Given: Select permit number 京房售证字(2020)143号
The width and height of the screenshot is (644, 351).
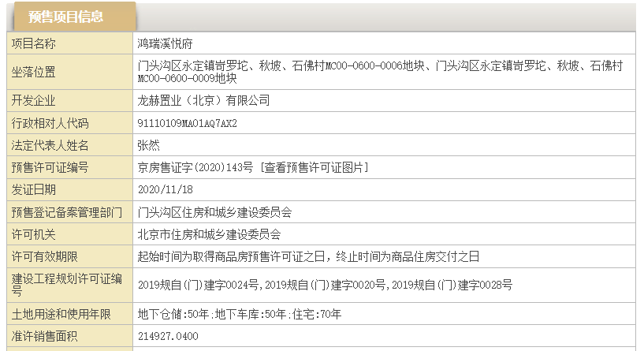Looking at the screenshot, I should click(x=195, y=167).
